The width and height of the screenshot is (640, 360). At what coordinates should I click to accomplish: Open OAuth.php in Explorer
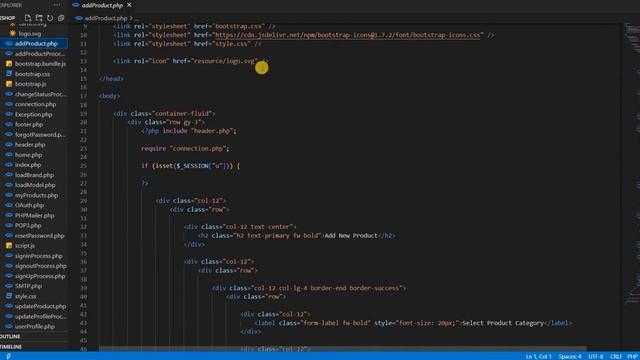[29, 205]
